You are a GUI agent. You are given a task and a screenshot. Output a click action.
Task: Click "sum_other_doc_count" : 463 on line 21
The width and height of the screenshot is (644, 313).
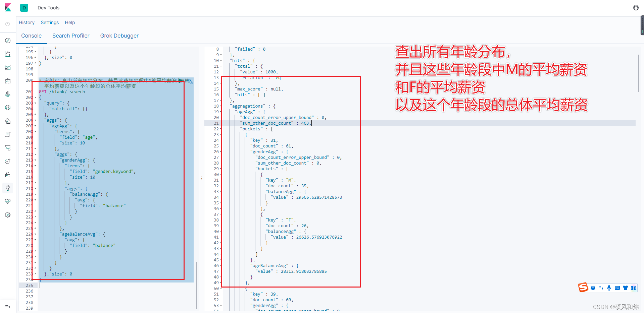click(275, 123)
